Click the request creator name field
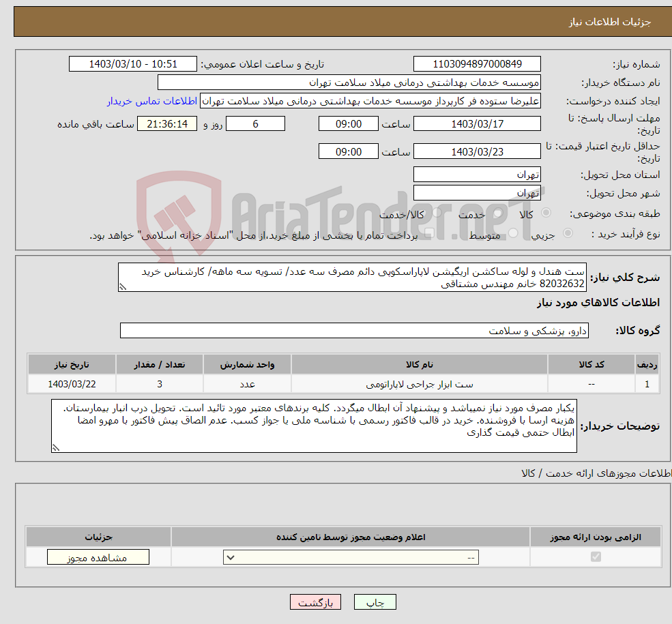 coord(370,101)
